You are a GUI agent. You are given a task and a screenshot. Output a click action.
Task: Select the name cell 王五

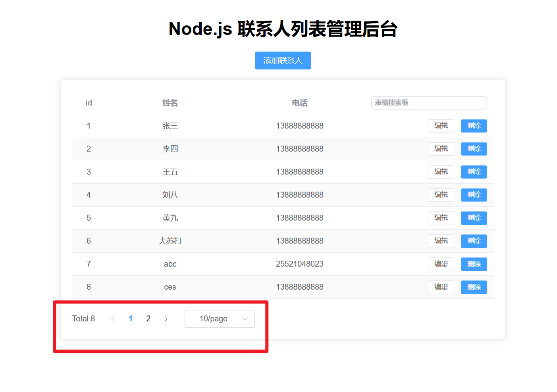tap(170, 172)
